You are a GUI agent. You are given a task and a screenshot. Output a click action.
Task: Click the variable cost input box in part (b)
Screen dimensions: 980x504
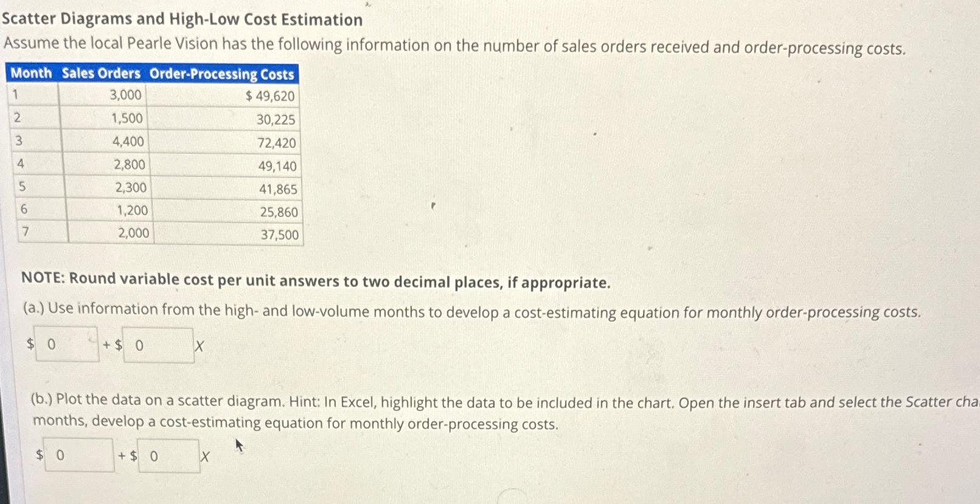click(169, 455)
